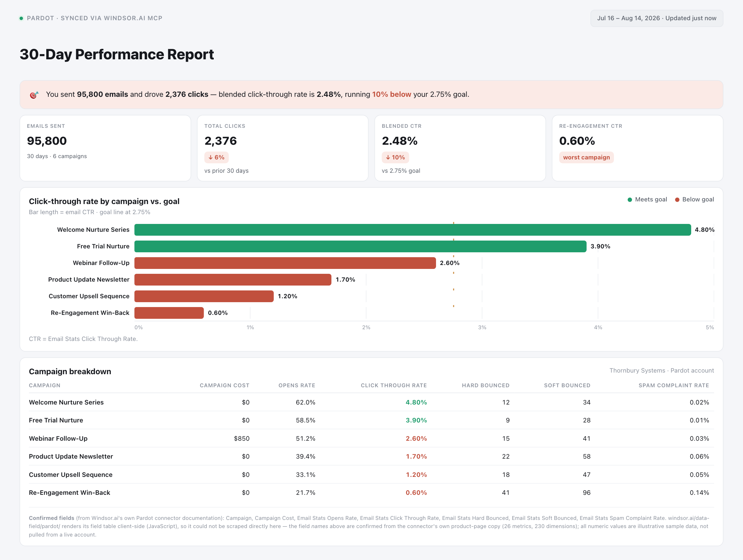Click the green Meets goal legend dot

tap(630, 199)
